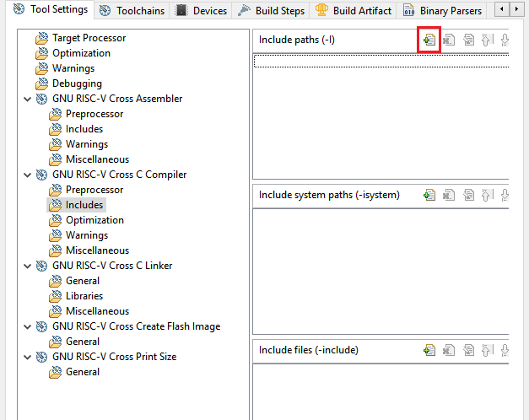This screenshot has height=420, width=529.
Task: Click Move Up icon for Include paths
Action: tap(487, 40)
